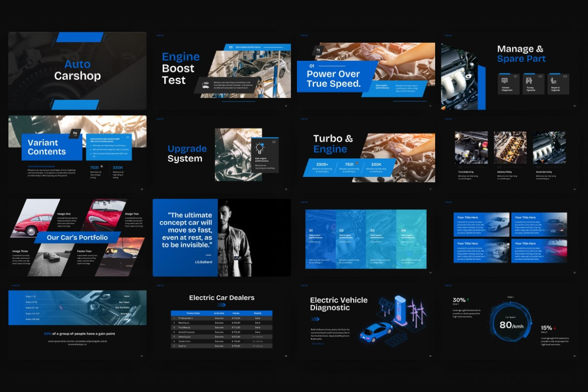Click the bottom-right Your Title Here card
The image size is (588, 392).
[539, 250]
